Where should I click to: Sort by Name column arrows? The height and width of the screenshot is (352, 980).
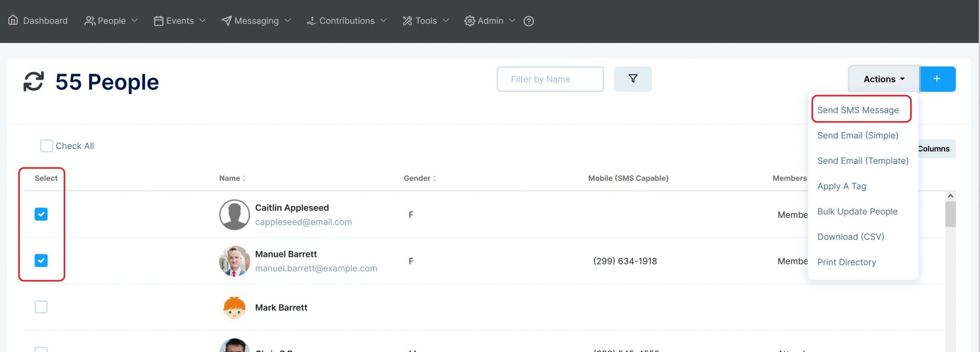244,178
